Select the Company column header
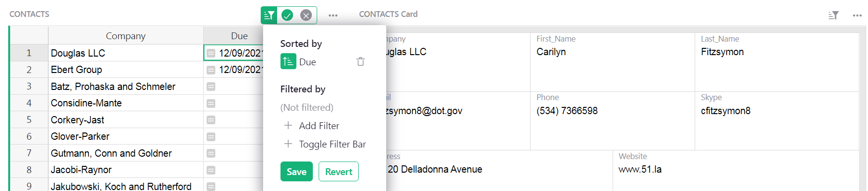Viewport: 868px width, 191px height. tap(126, 36)
